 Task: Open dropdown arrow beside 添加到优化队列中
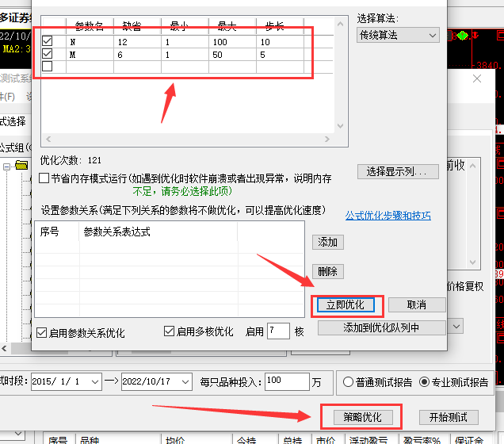456,327
